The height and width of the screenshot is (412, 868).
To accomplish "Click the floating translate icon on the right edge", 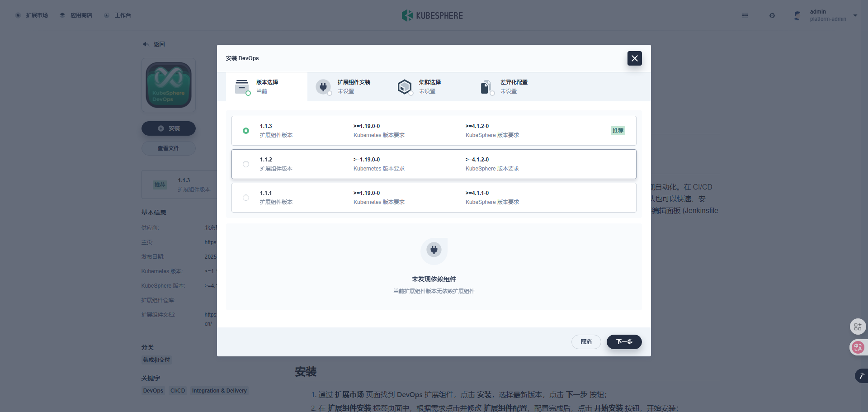I will (x=858, y=347).
